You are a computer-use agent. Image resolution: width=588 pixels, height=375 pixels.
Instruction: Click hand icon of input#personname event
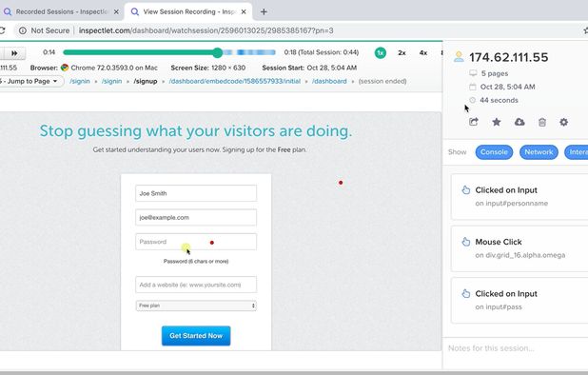click(466, 190)
